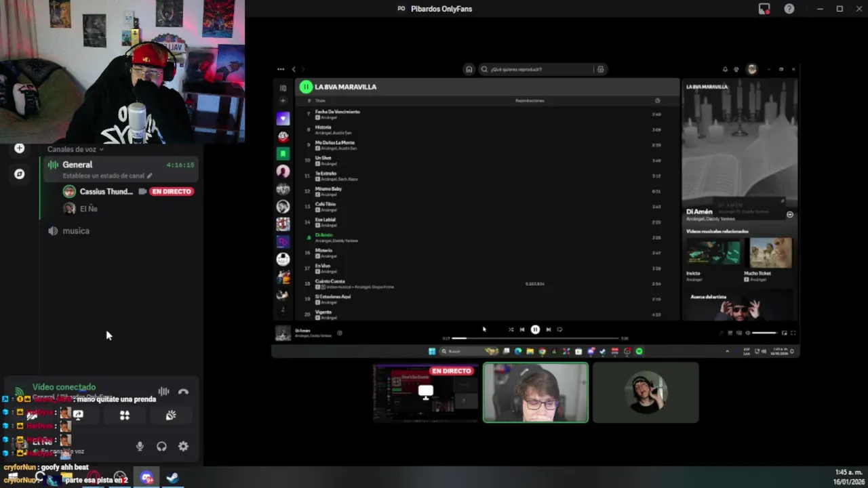Toggle Spotify repeat

click(559, 329)
